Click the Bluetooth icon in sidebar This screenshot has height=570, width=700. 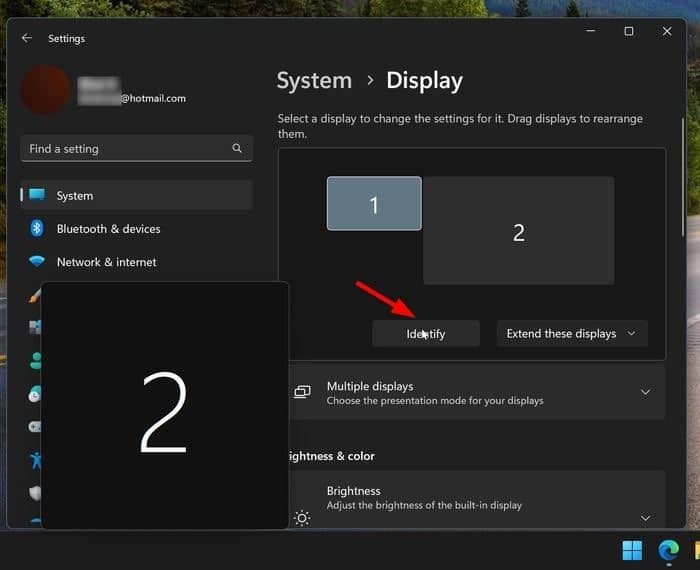point(37,229)
